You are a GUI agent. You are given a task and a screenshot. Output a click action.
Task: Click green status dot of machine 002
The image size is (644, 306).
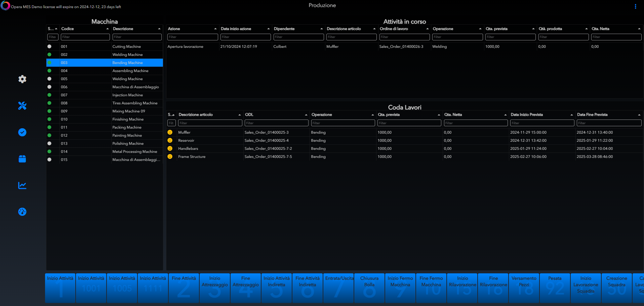tap(49, 55)
